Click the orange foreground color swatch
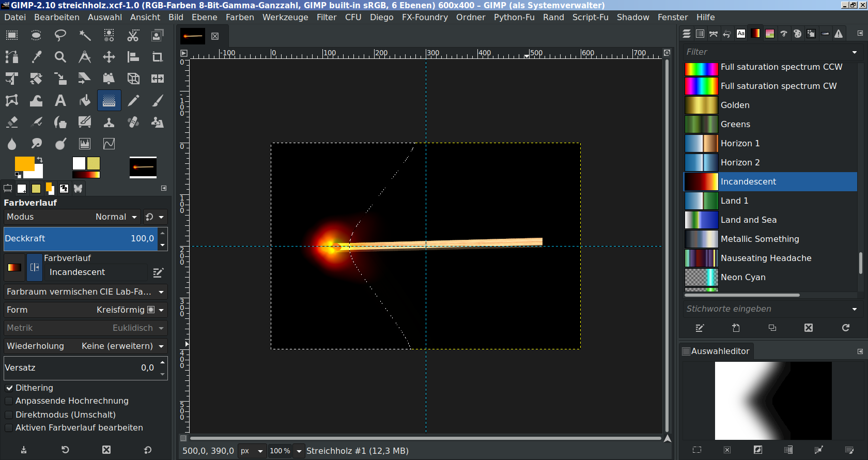Screen dimensions: 868x460 pyautogui.click(x=24, y=164)
